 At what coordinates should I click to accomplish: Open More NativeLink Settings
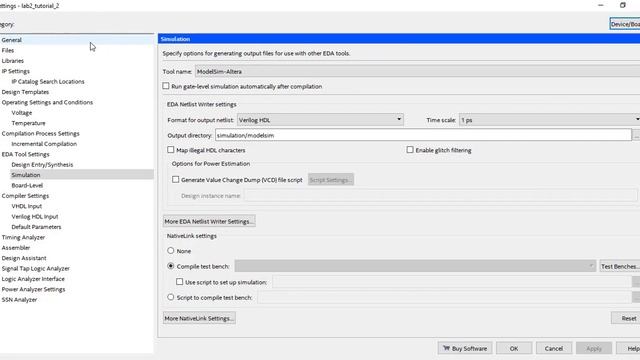click(x=199, y=318)
